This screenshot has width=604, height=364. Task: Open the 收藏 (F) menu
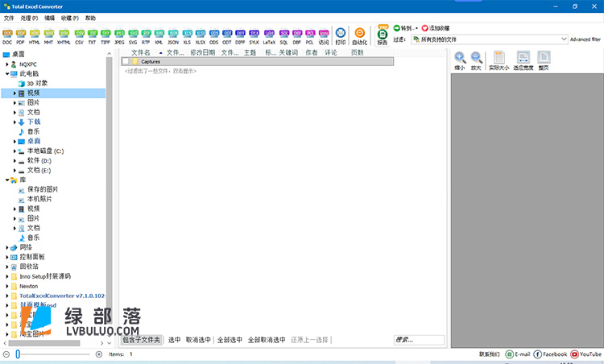pos(70,18)
